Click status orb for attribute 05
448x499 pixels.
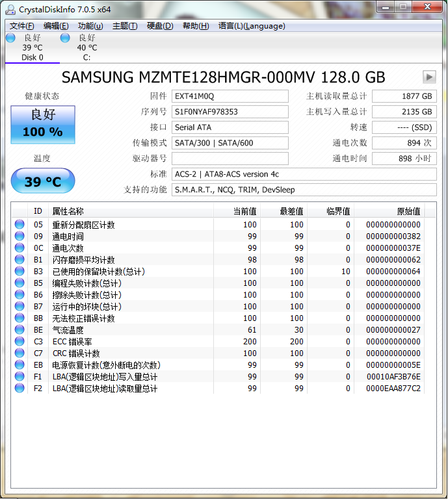coord(20,224)
